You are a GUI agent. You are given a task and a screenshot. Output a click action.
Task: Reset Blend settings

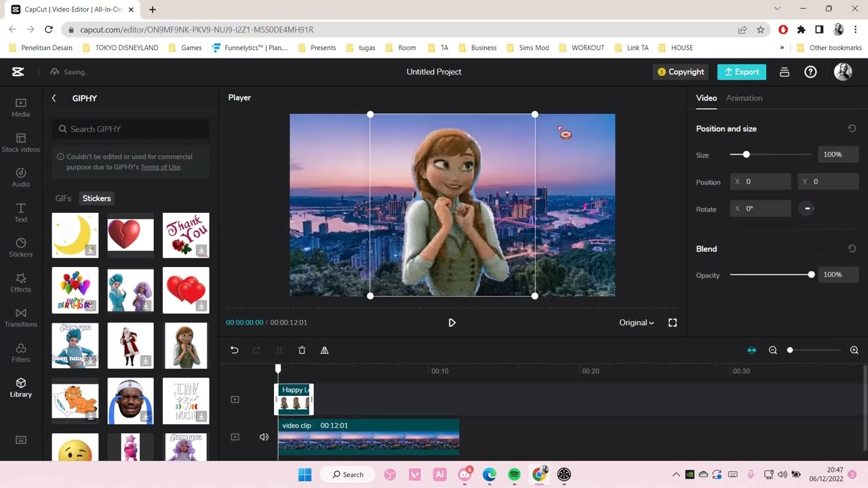pos(852,249)
